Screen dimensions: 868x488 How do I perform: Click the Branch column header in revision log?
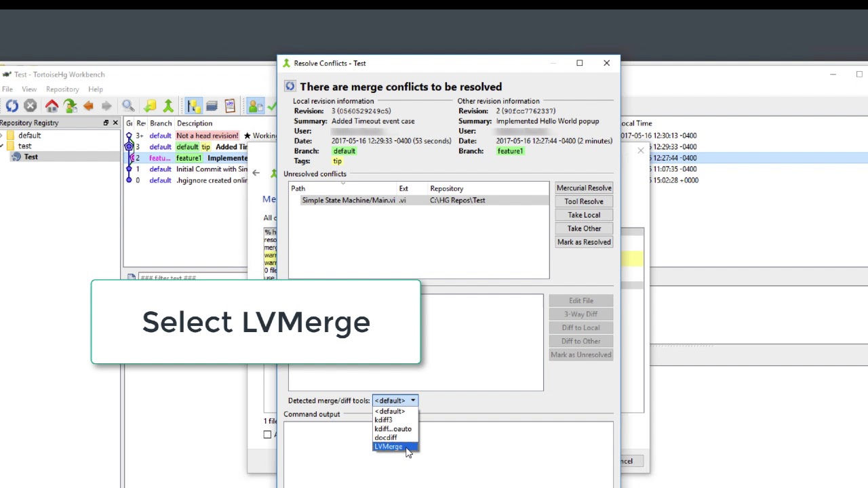point(161,123)
